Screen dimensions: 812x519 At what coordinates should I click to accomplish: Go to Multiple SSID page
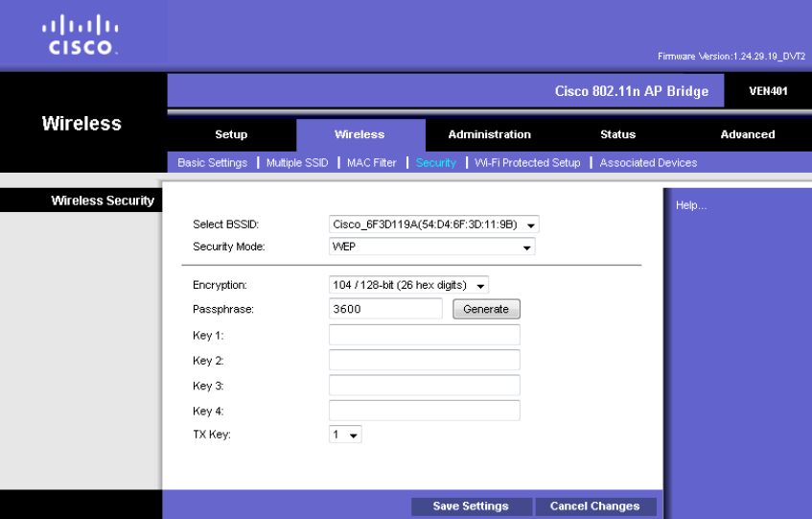click(x=297, y=163)
